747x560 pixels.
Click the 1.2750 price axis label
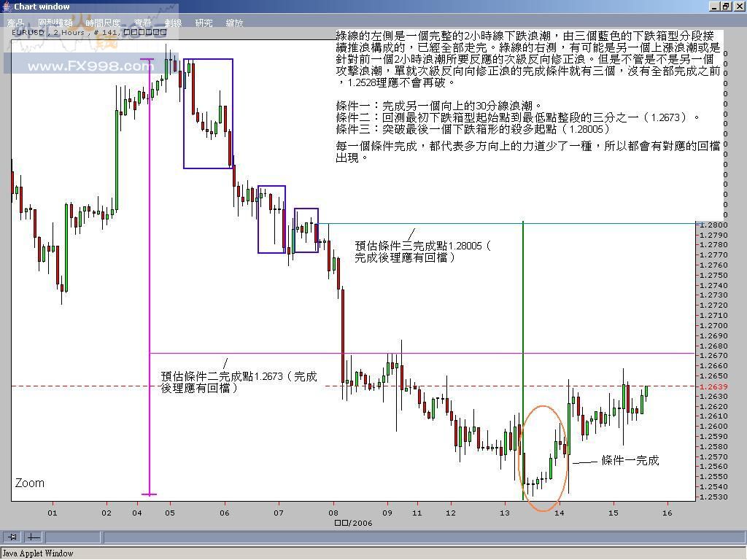(x=713, y=275)
